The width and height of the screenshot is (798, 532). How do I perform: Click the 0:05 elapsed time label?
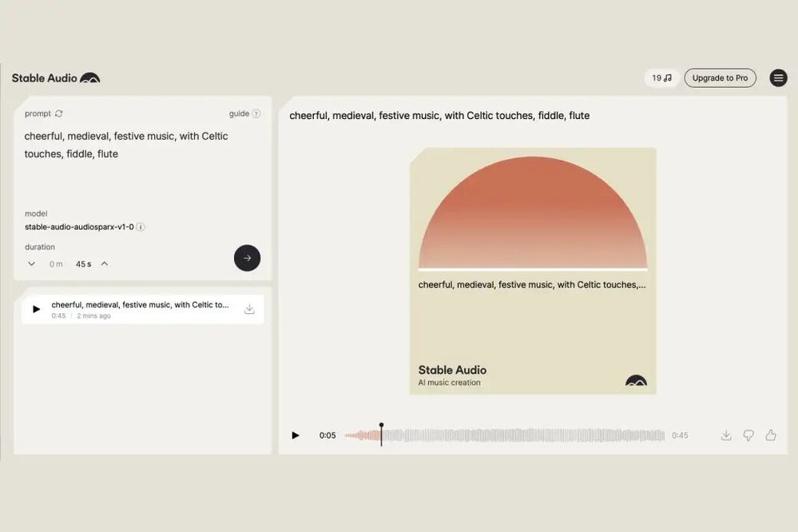(328, 435)
